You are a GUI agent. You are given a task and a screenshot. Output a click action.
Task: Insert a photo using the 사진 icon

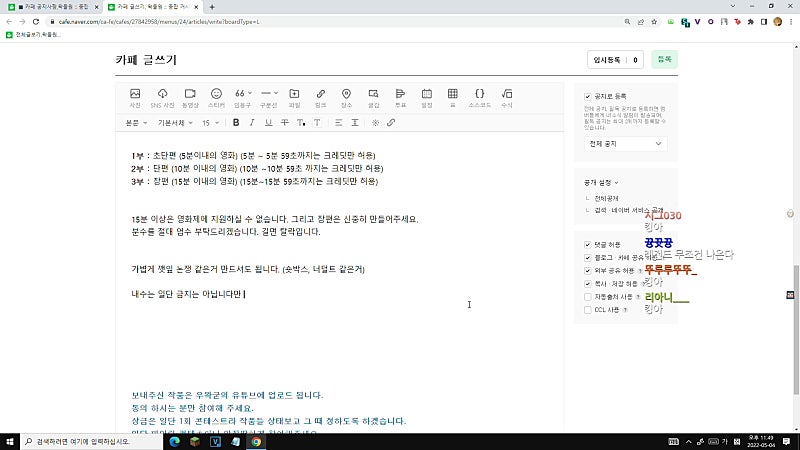[x=135, y=97]
